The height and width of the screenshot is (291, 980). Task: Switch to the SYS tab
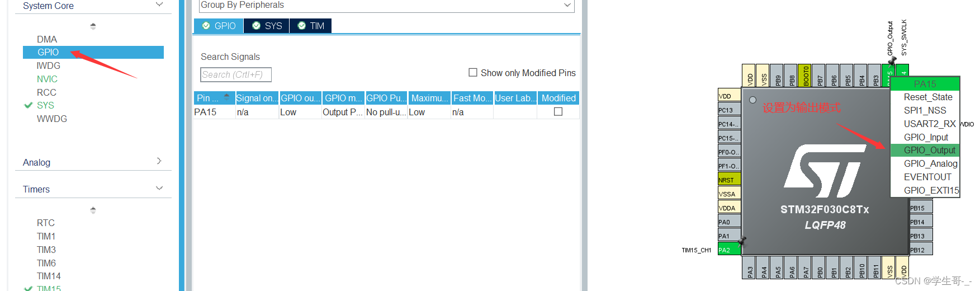click(x=267, y=26)
